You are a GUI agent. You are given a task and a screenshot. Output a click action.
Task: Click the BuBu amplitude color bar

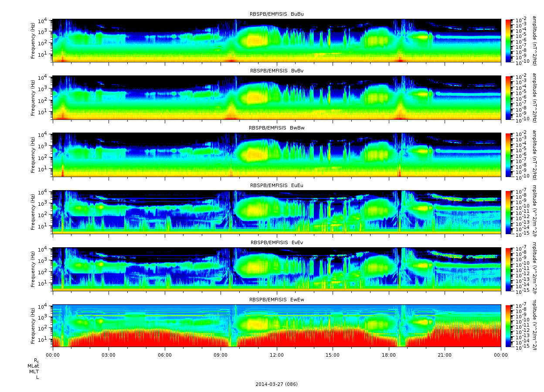click(508, 41)
